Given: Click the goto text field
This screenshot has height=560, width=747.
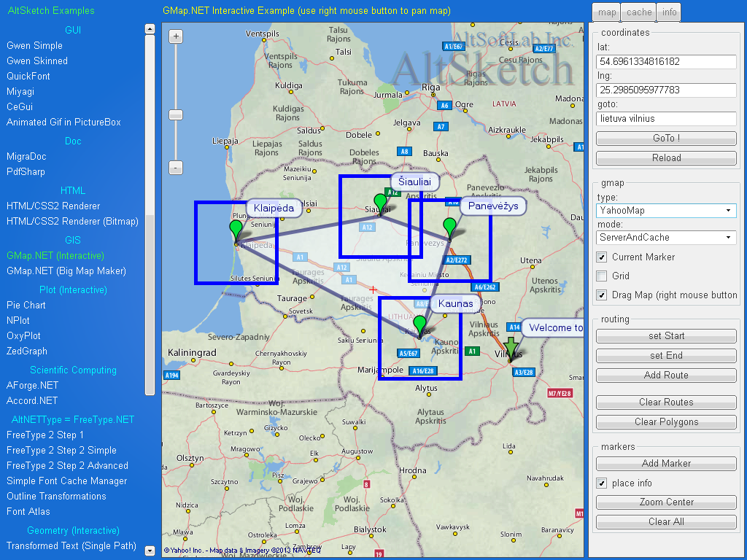Looking at the screenshot, I should tap(665, 119).
